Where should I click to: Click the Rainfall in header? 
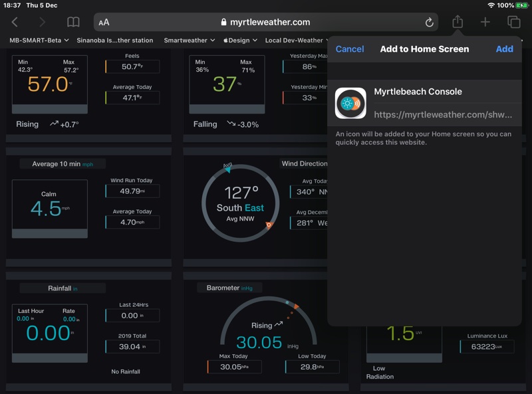click(63, 288)
